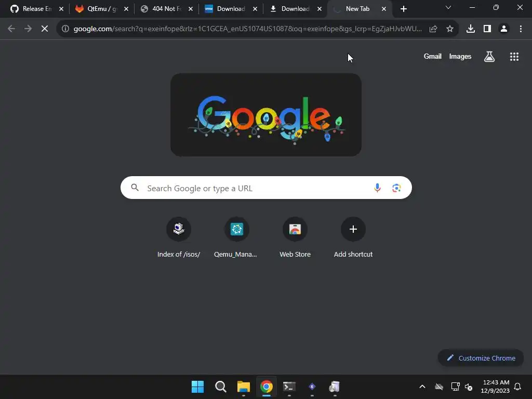Open taskbar Search
Image resolution: width=532 pixels, height=399 pixels.
click(x=220, y=387)
